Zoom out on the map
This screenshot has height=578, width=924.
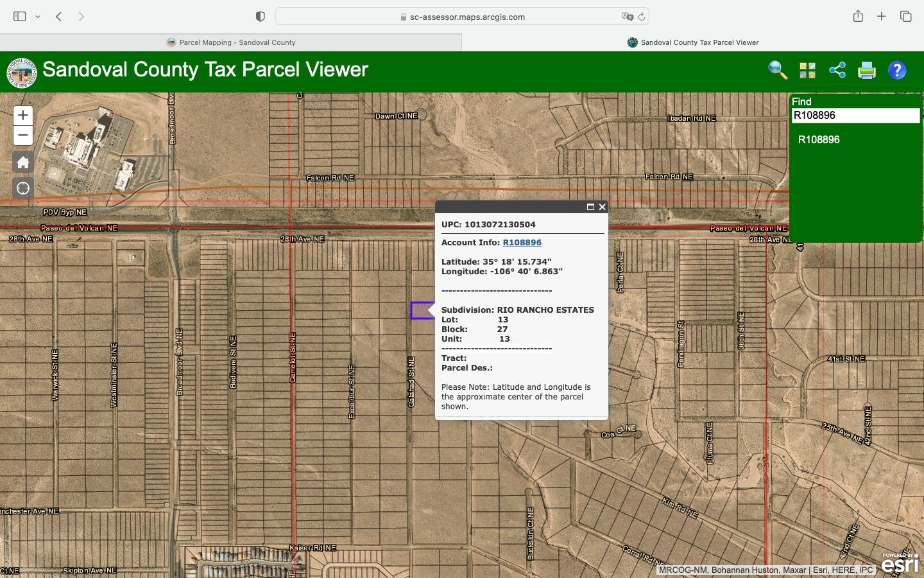point(23,136)
